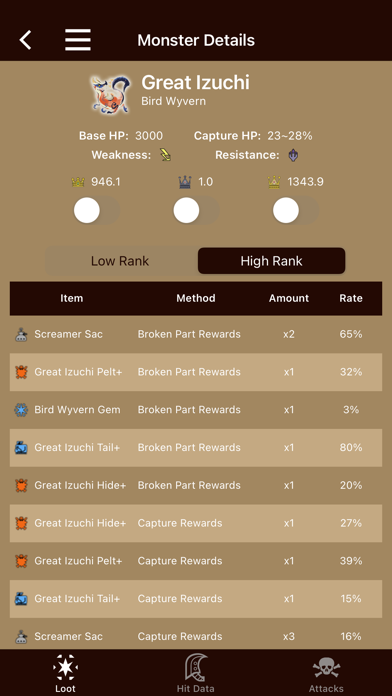The width and height of the screenshot is (392, 696).
Task: Tap the Rate column header
Action: (351, 298)
